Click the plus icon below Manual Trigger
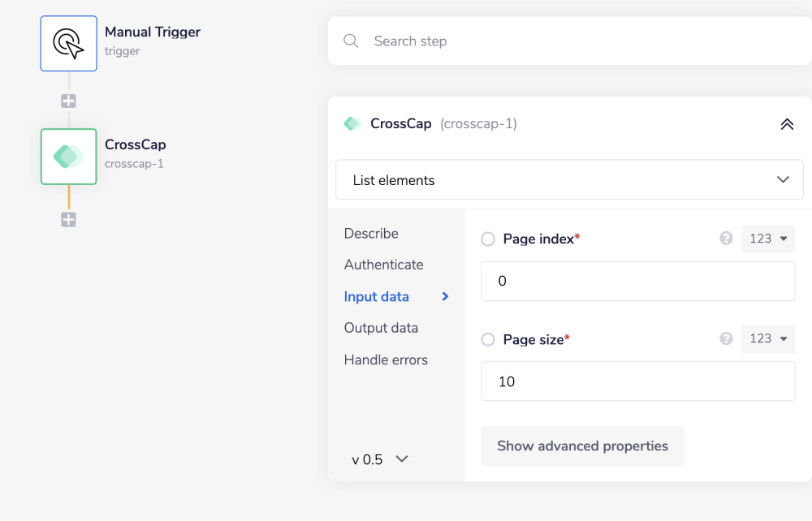The width and height of the screenshot is (812, 521). 68,100
